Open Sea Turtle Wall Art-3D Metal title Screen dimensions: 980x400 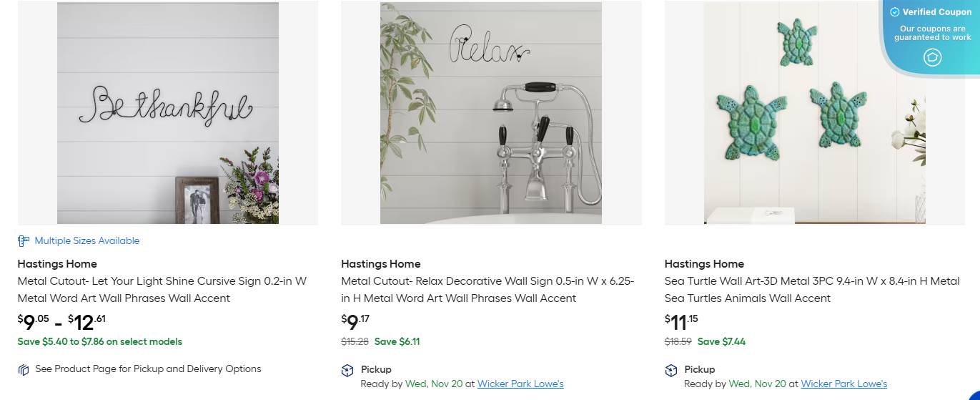click(812, 290)
